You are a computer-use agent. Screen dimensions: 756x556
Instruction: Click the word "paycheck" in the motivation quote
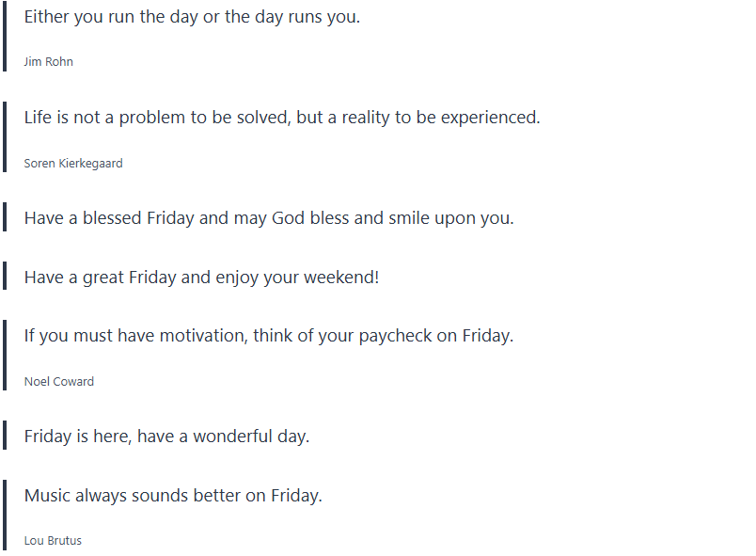pos(395,336)
